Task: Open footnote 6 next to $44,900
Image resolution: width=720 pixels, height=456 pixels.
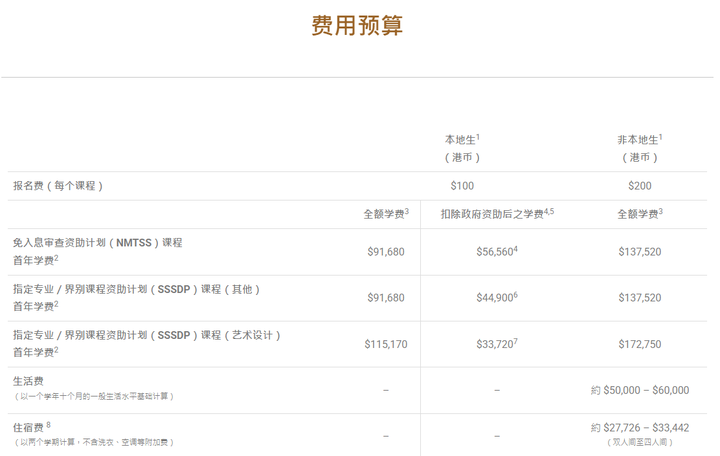Action: tap(516, 295)
